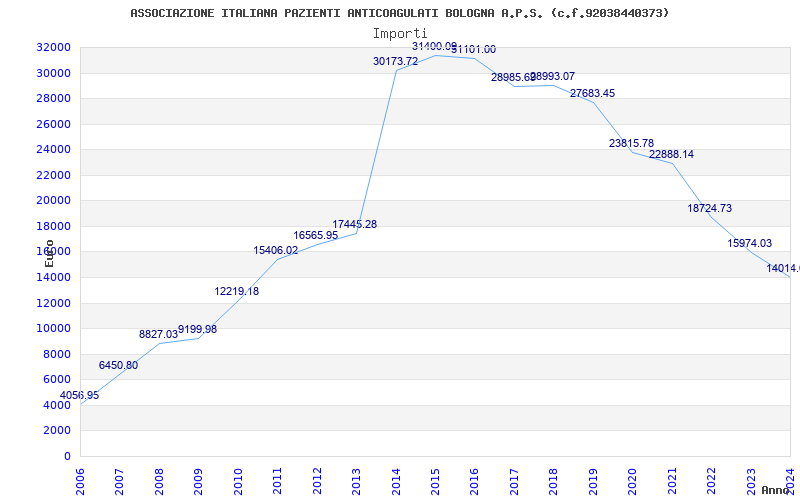Click y-axis tick 24000
The height and width of the screenshot is (500, 800).
coord(53,149)
